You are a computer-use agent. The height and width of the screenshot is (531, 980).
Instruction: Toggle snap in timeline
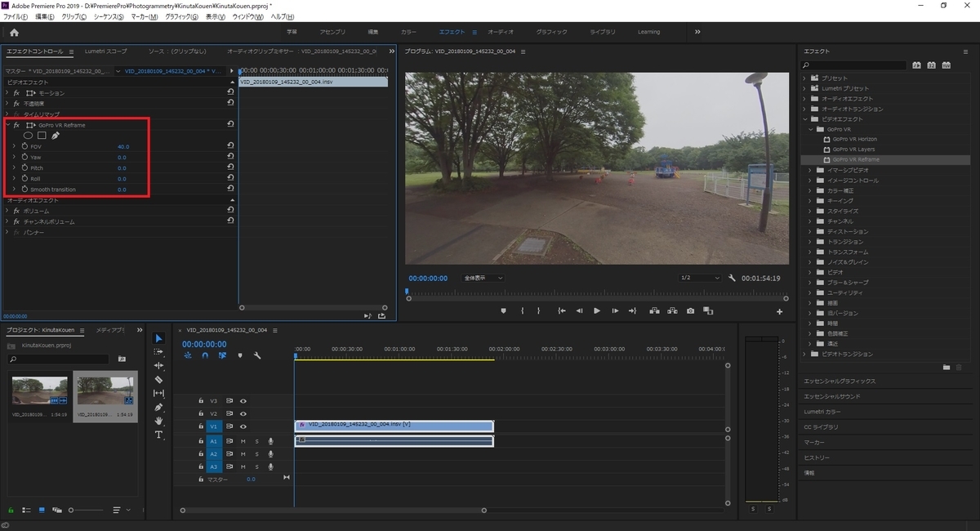pyautogui.click(x=204, y=355)
